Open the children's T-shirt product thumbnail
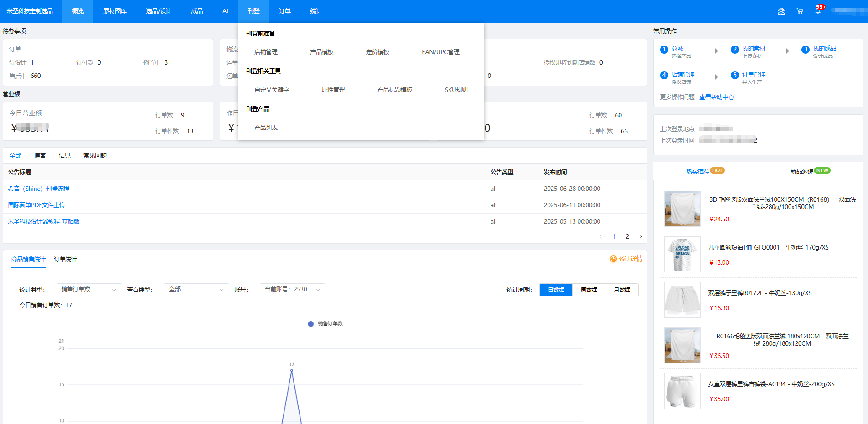 click(682, 254)
